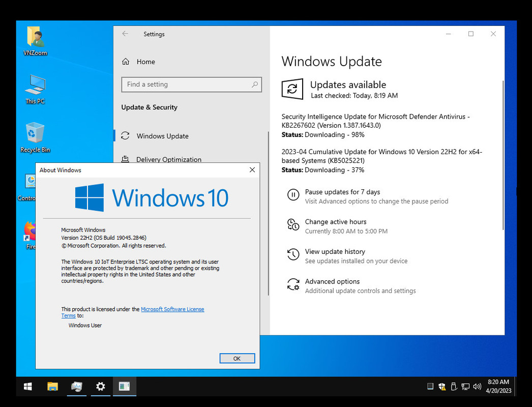Click the KB2267602 Defender update text
The height and width of the screenshot is (407, 532).
375,121
